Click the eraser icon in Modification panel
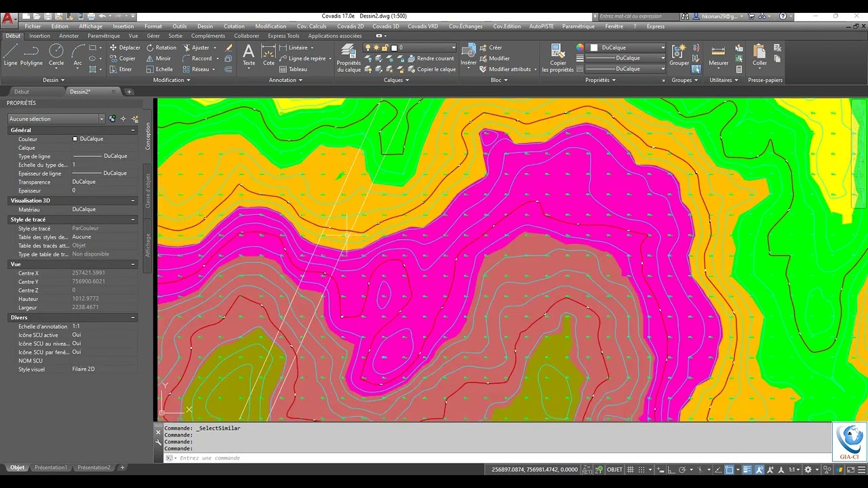Viewport: 868px width, 488px height. click(229, 47)
